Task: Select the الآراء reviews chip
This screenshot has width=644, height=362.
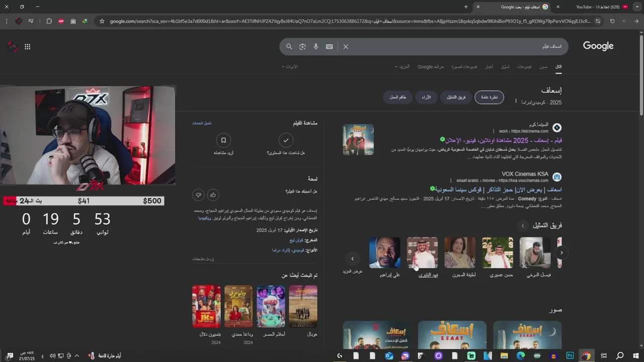Action: click(x=426, y=97)
